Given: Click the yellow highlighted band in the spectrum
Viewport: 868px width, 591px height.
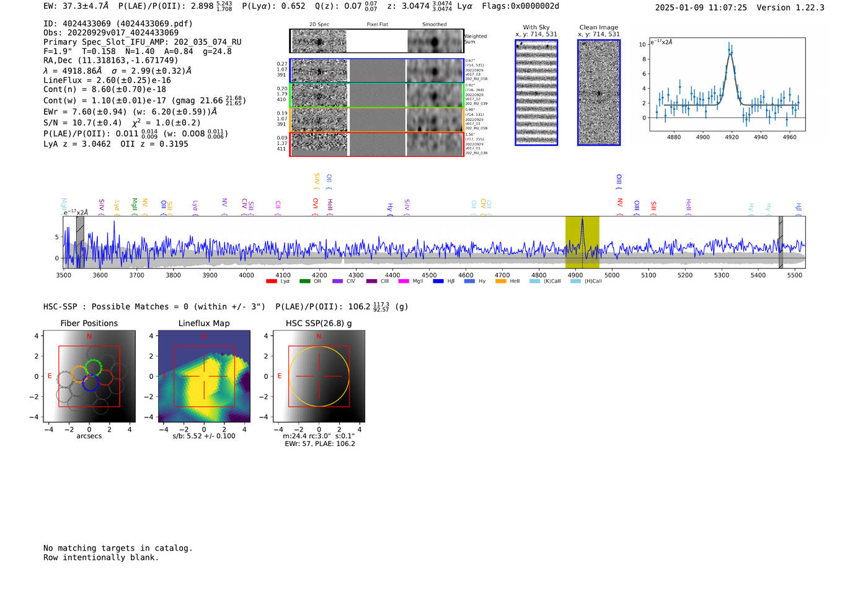Looking at the screenshot, I should (582, 242).
